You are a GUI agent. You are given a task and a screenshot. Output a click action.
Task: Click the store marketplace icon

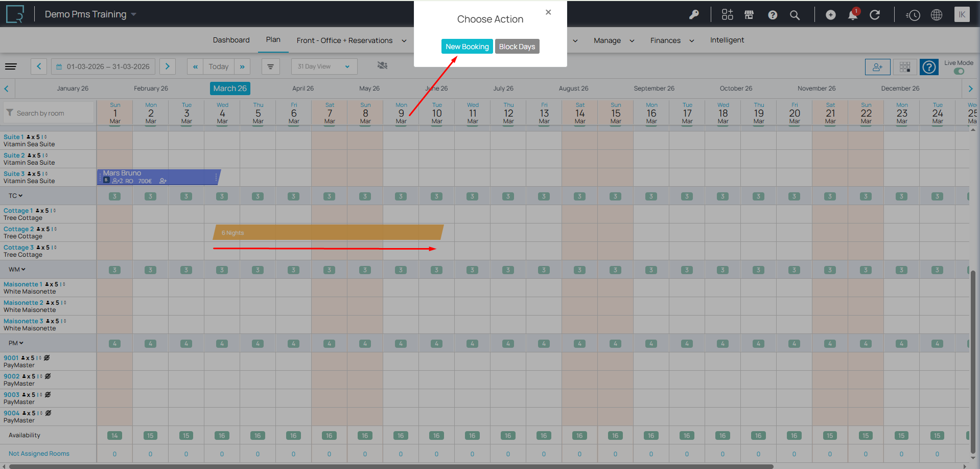point(749,15)
